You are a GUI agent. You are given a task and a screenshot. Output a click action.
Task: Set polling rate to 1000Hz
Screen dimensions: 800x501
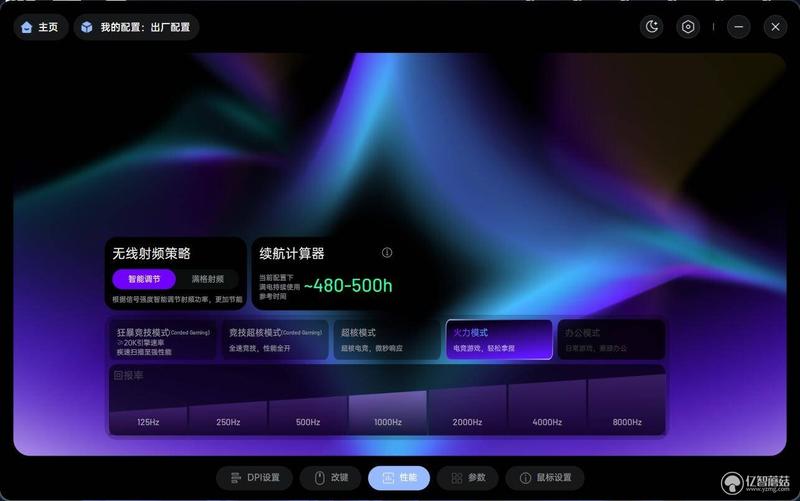point(388,413)
